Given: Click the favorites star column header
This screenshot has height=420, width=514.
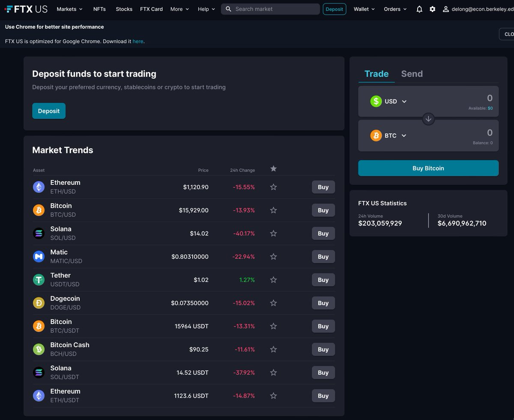Looking at the screenshot, I should click(x=273, y=168).
